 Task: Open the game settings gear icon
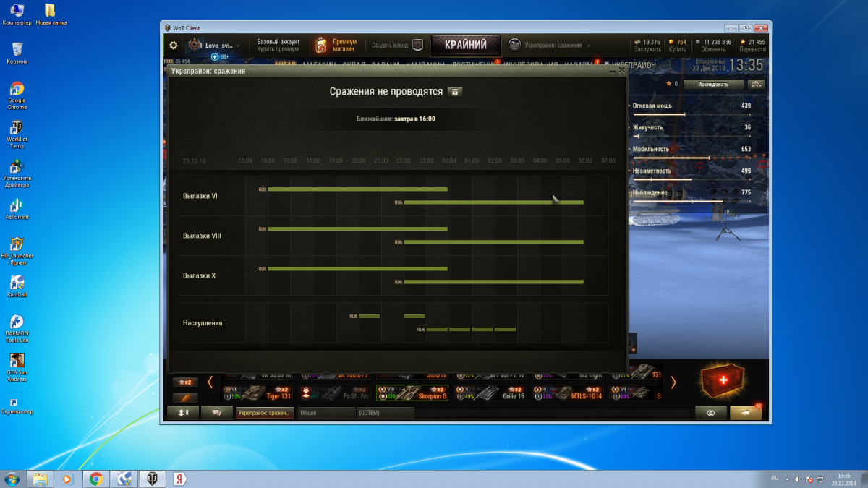pyautogui.click(x=174, y=45)
